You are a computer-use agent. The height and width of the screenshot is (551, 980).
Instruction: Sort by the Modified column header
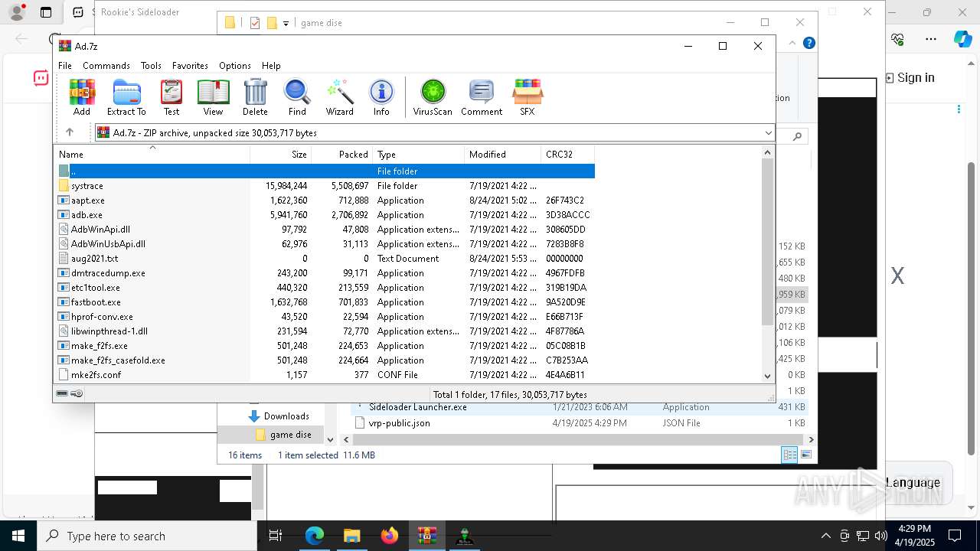point(503,155)
